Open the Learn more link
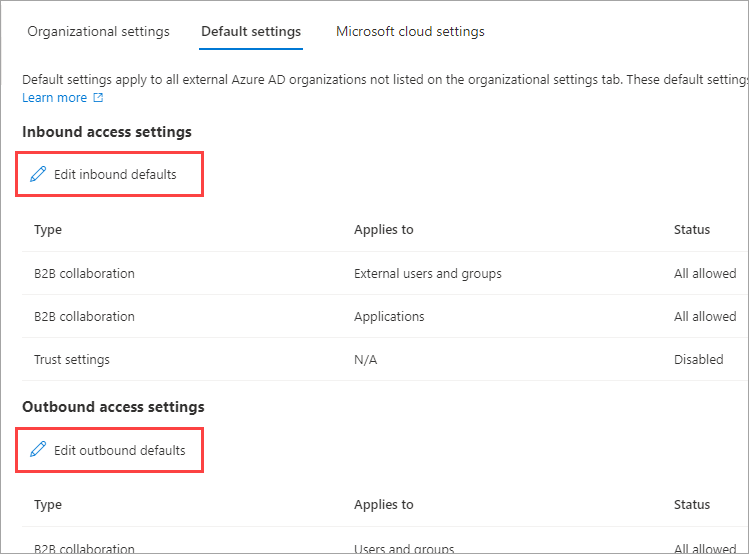This screenshot has width=749, height=554. point(54,98)
